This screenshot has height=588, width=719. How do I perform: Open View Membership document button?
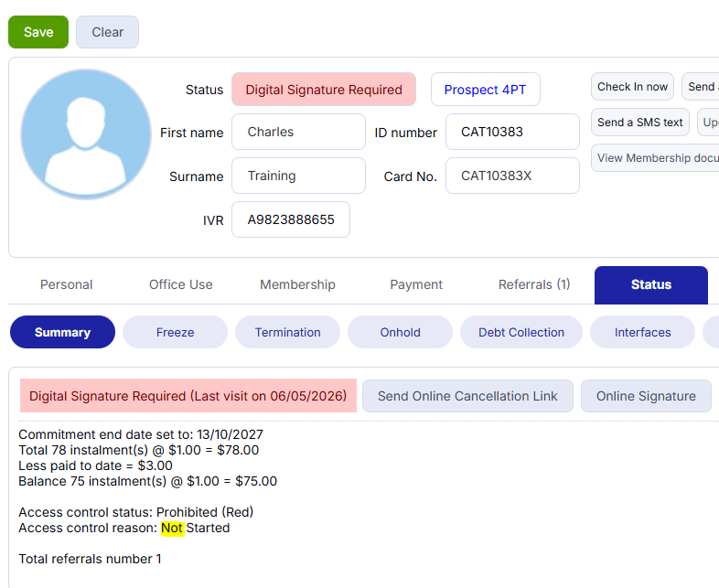(656, 158)
